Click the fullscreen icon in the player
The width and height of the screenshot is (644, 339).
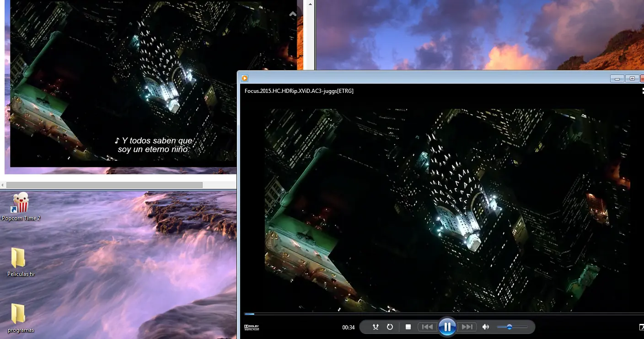click(641, 327)
